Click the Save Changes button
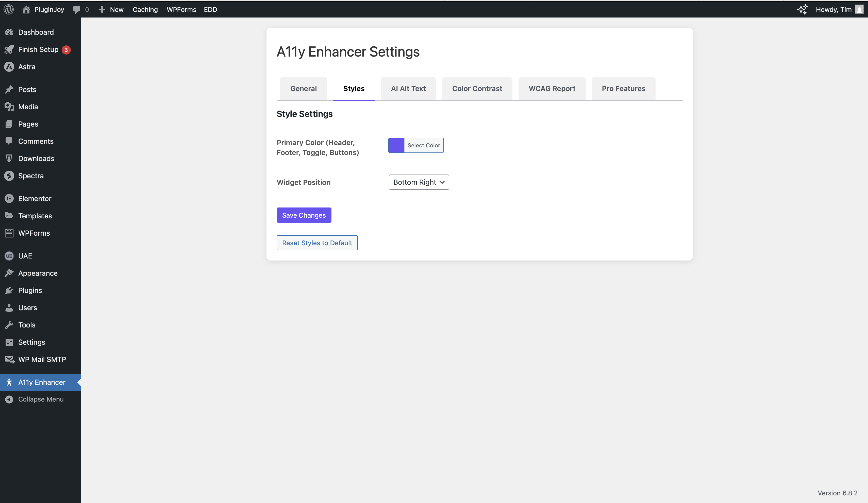 click(304, 215)
